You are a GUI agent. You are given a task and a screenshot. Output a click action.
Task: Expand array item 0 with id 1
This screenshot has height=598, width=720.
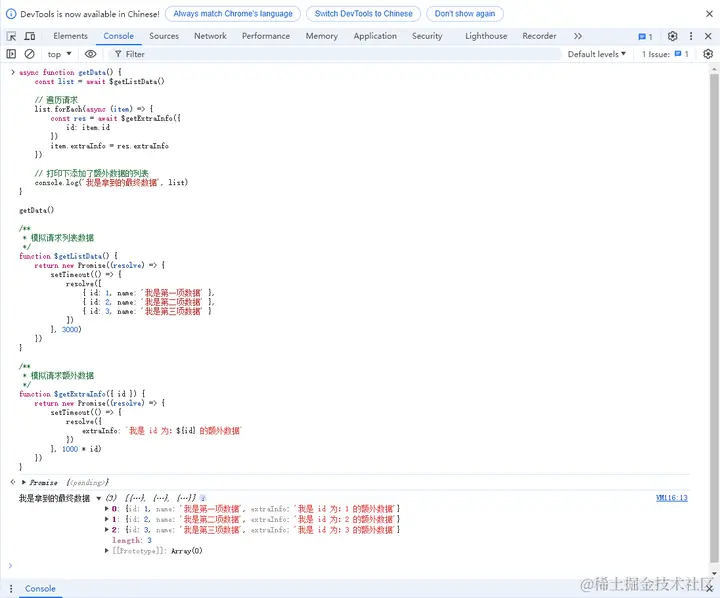point(107,509)
